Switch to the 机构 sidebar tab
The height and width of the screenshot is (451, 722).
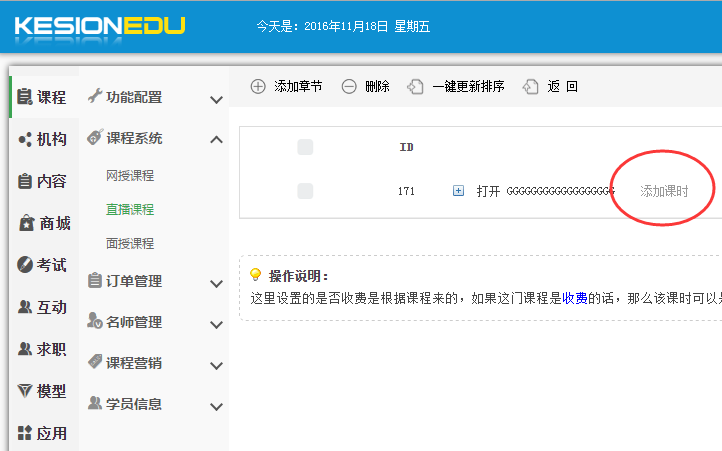coord(42,139)
